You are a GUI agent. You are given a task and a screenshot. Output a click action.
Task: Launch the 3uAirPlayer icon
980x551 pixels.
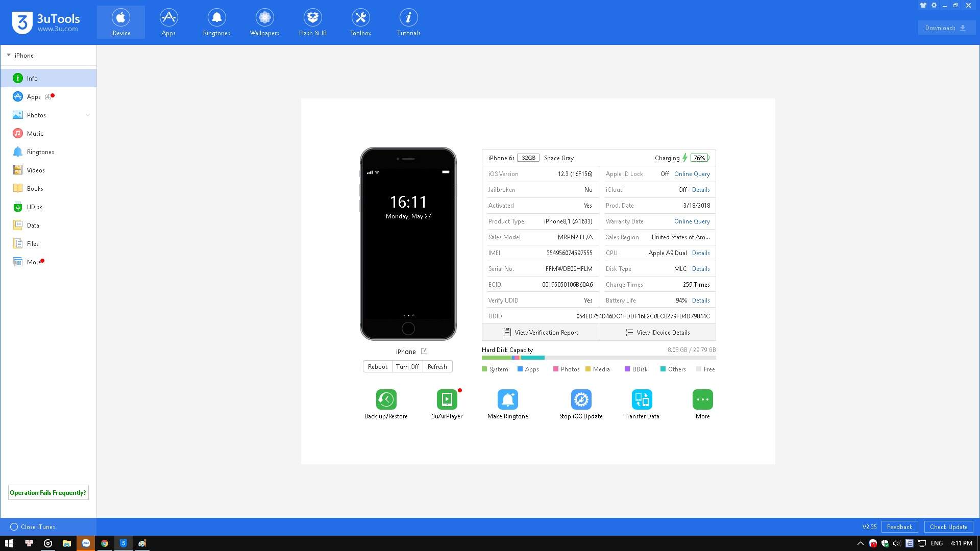tap(447, 399)
